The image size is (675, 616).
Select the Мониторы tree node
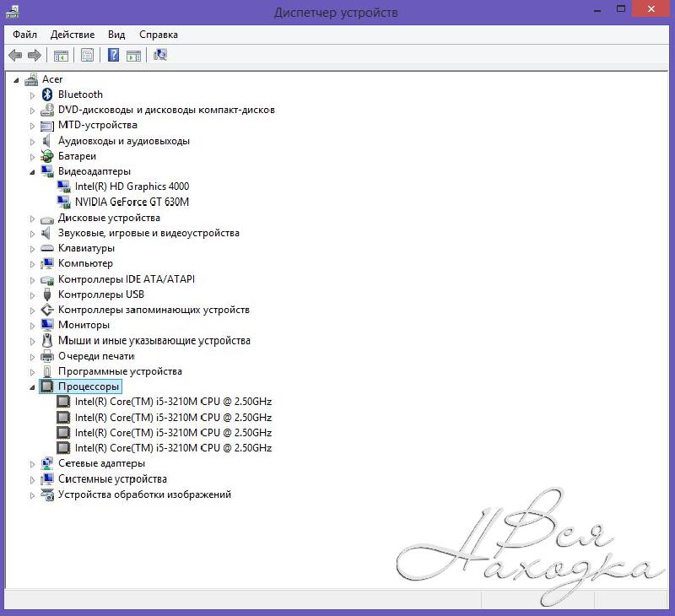(x=84, y=325)
